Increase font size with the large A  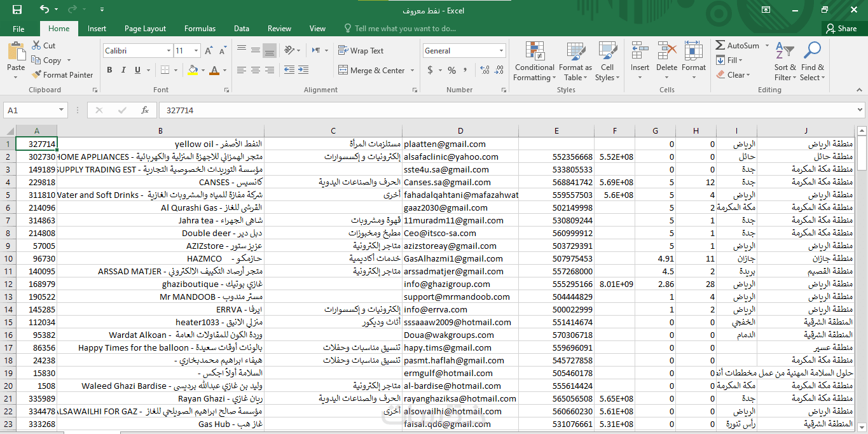pos(209,51)
